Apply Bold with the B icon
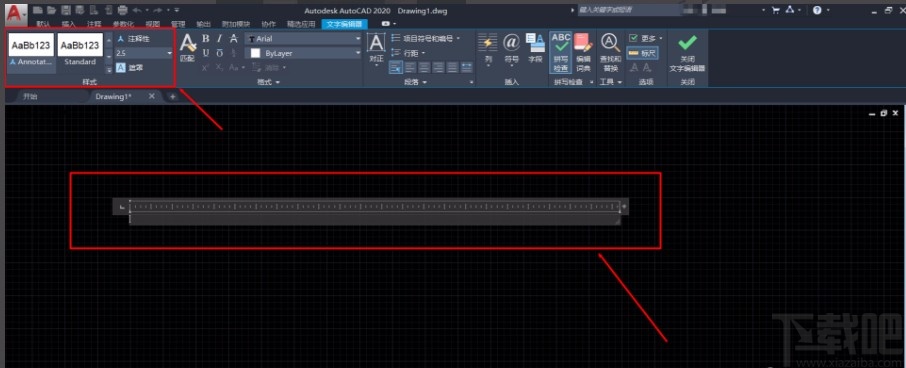Screen dimensions: 906x368 pyautogui.click(x=205, y=39)
